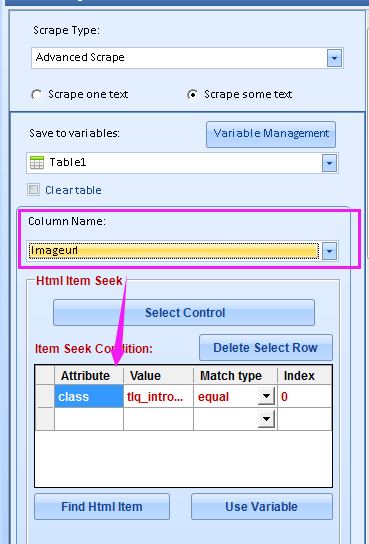Select the class attribute cell
This screenshot has height=544, width=369.
89,396
